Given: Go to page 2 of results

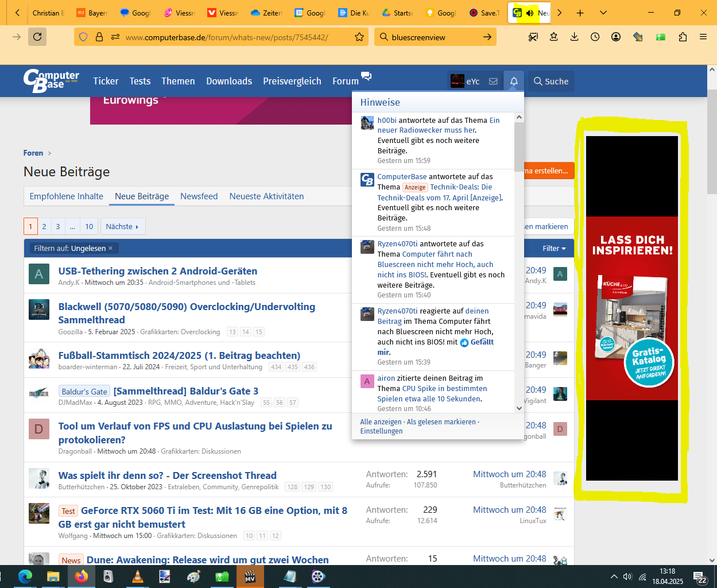Looking at the screenshot, I should click(x=44, y=226).
